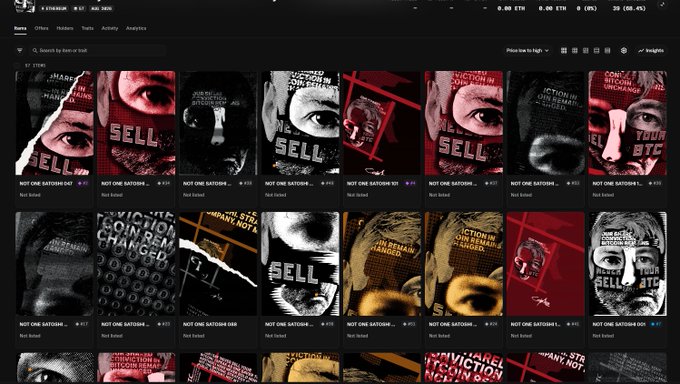The height and width of the screenshot is (384, 680).
Task: Click the expand icon beside collection stats
Action: coord(662,4)
